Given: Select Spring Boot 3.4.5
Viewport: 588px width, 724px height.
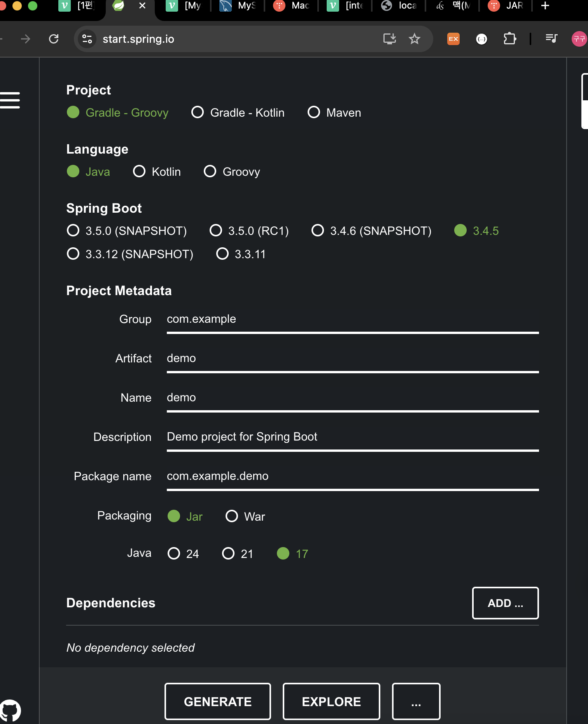Looking at the screenshot, I should click(477, 231).
